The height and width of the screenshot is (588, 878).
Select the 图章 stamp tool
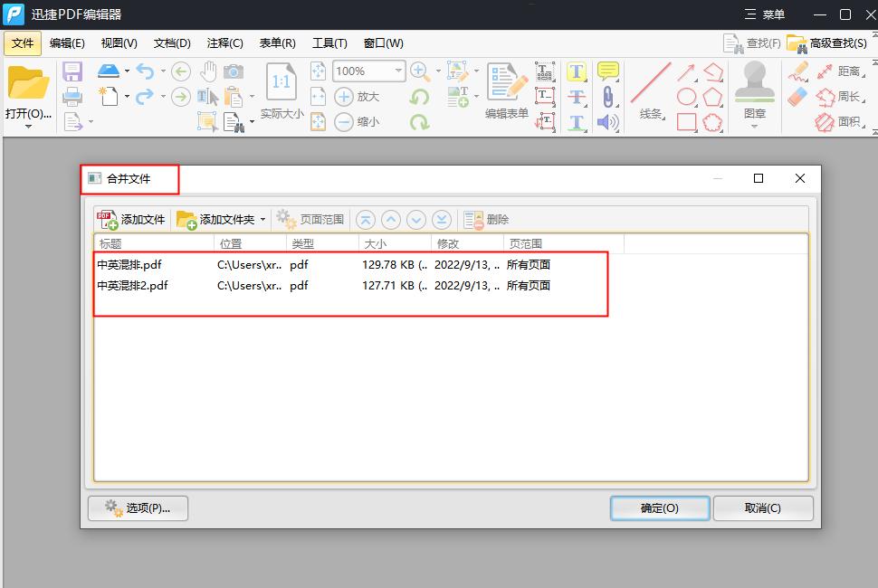coord(754,90)
